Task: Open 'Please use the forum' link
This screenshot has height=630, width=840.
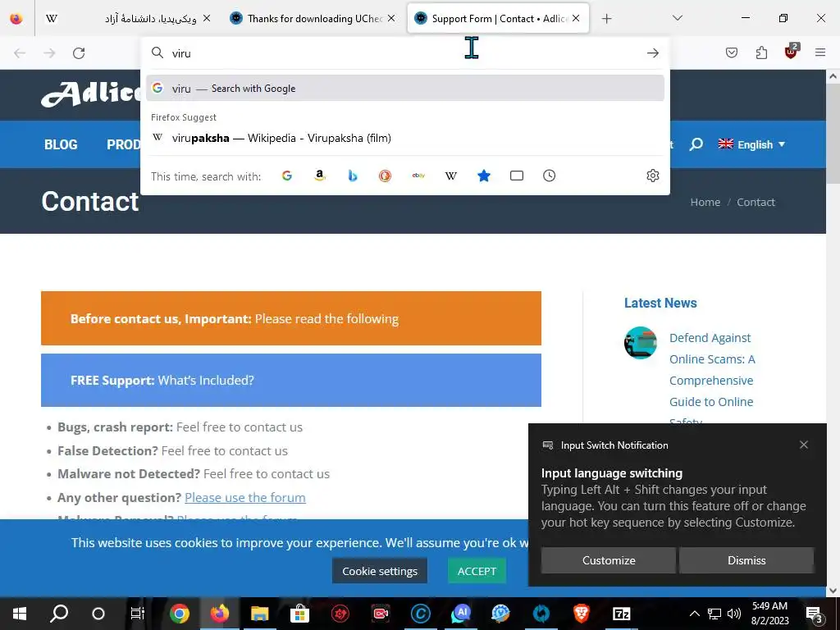Action: tap(244, 498)
